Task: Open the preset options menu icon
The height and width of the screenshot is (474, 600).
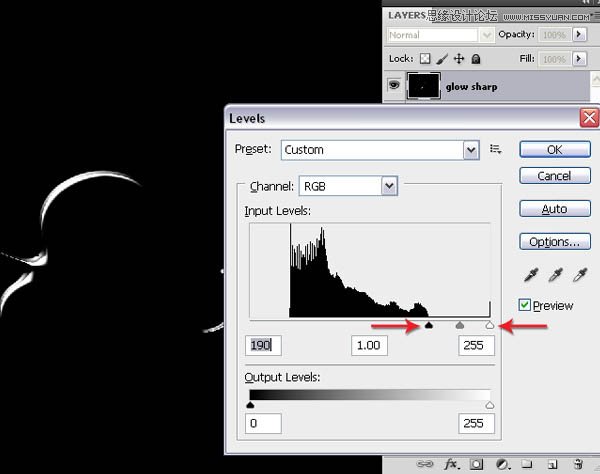Action: click(496, 149)
